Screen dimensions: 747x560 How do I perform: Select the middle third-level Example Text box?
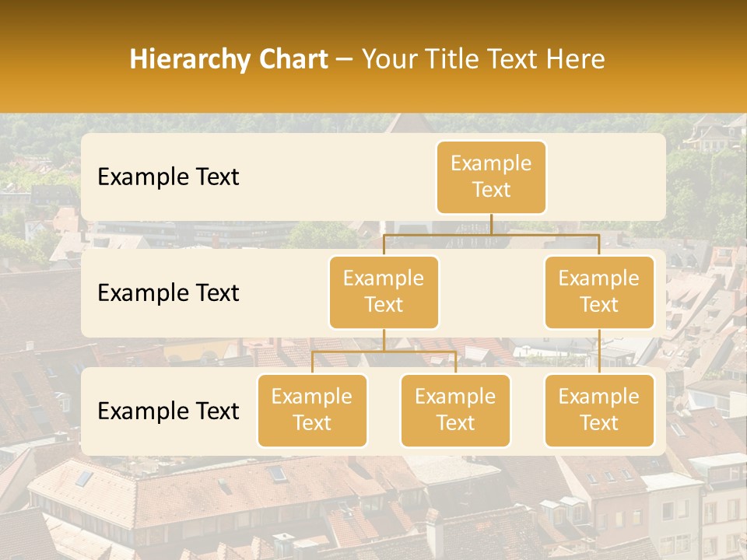pos(455,410)
